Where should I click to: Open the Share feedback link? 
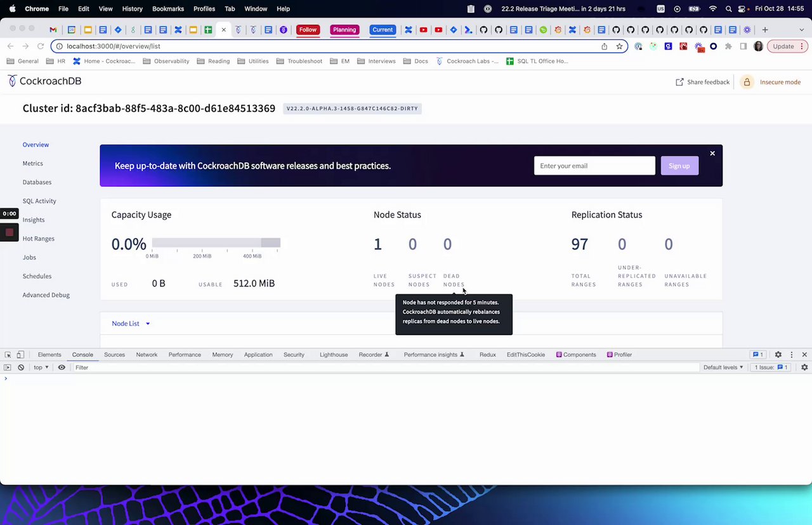click(x=702, y=82)
